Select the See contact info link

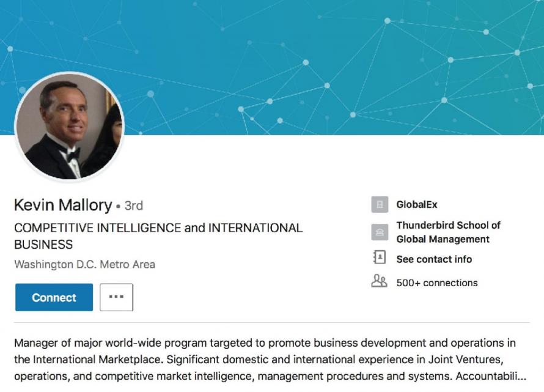pyautogui.click(x=434, y=259)
